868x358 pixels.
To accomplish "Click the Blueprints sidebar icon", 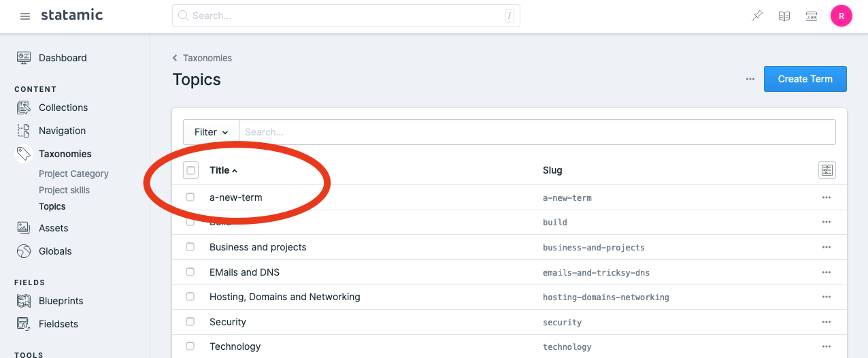I will (24, 301).
